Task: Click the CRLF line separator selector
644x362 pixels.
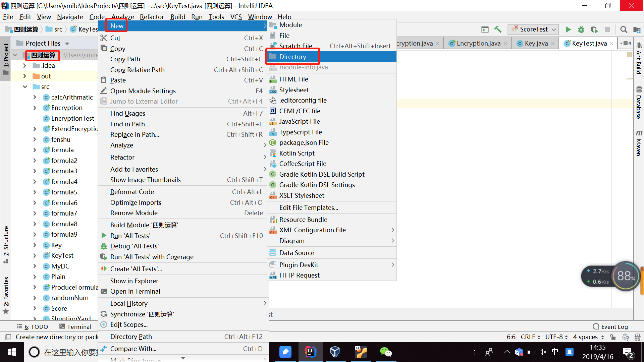Action: [530, 337]
